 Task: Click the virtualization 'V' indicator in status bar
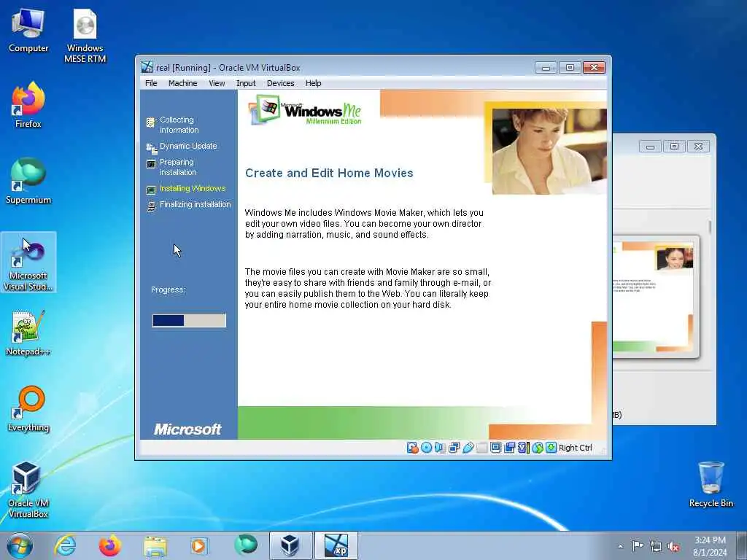(524, 448)
